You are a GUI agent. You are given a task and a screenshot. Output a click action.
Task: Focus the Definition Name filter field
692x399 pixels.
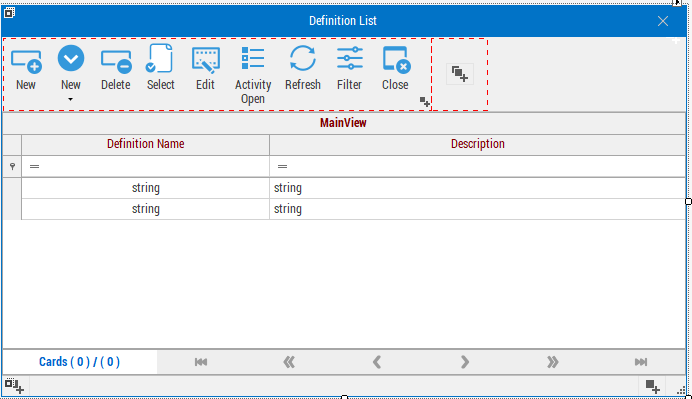(x=146, y=166)
